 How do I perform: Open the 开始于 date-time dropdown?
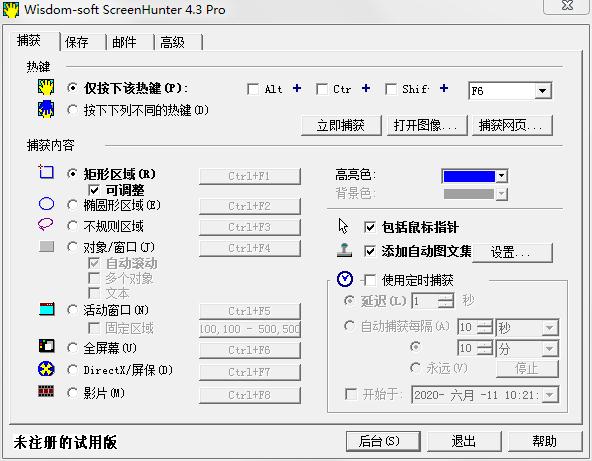550,395
